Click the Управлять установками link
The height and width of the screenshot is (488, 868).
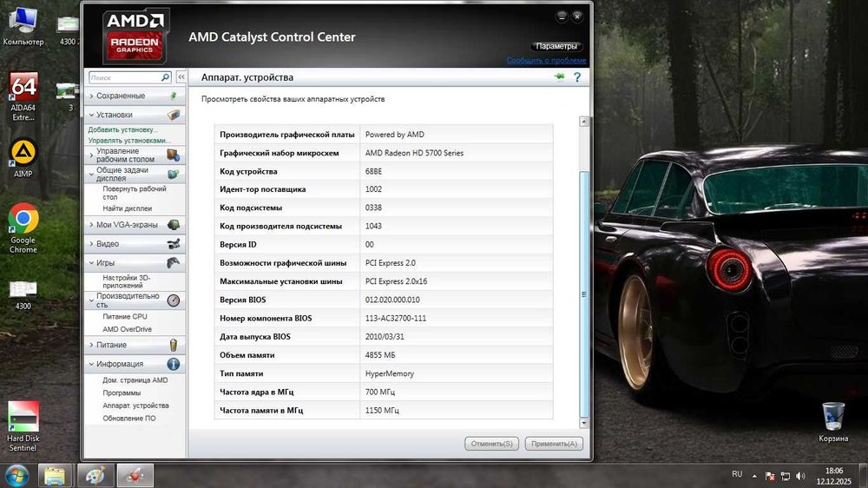[x=129, y=141]
